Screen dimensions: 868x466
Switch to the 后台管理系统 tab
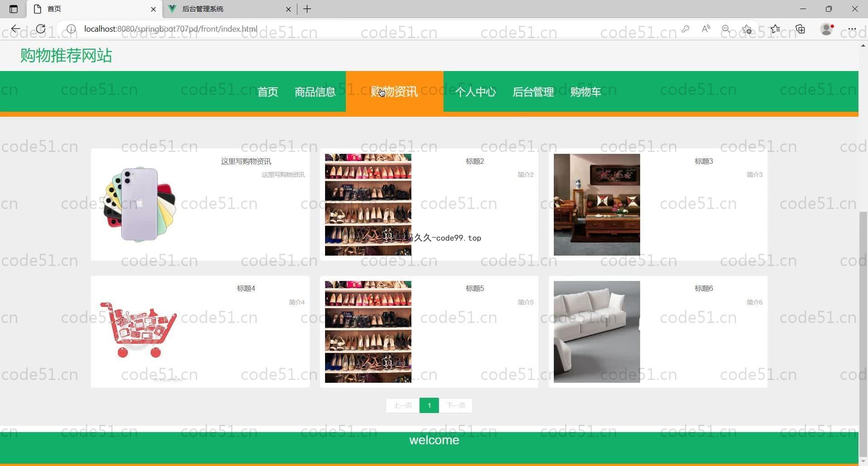tap(226, 9)
